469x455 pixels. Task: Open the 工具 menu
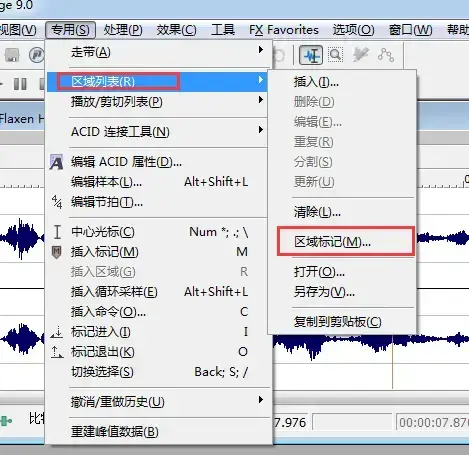(223, 30)
